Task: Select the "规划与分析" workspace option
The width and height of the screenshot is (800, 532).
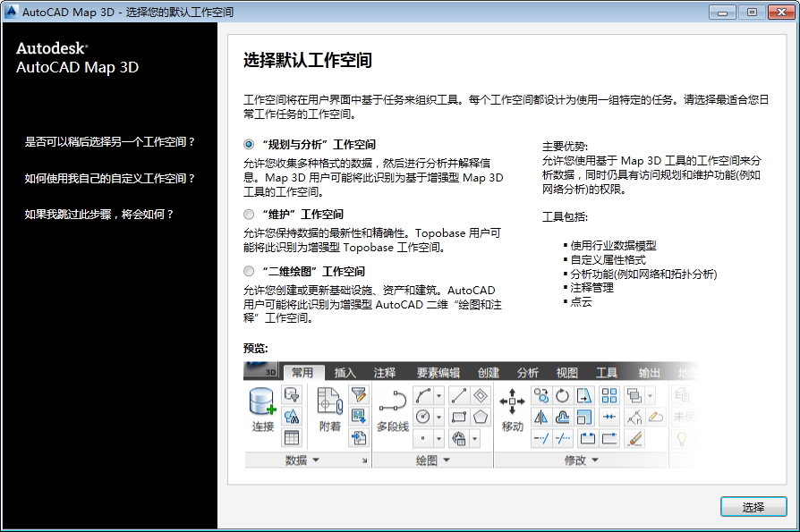Action: tap(249, 144)
